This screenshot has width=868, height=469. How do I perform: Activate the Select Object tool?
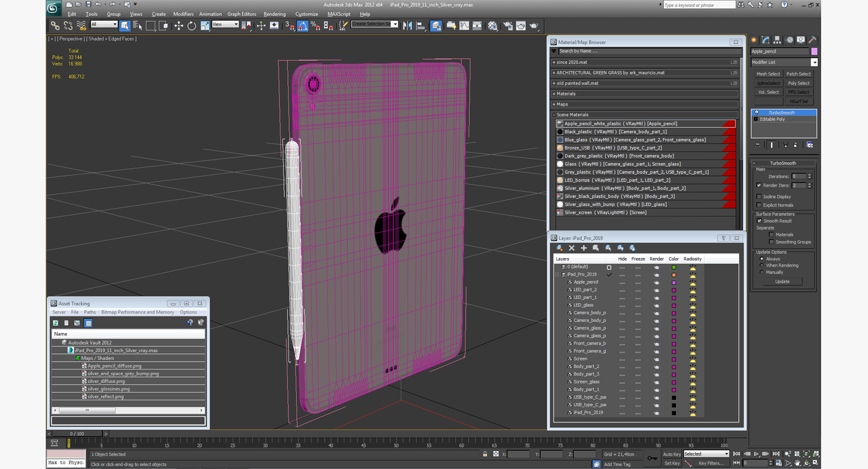point(124,26)
